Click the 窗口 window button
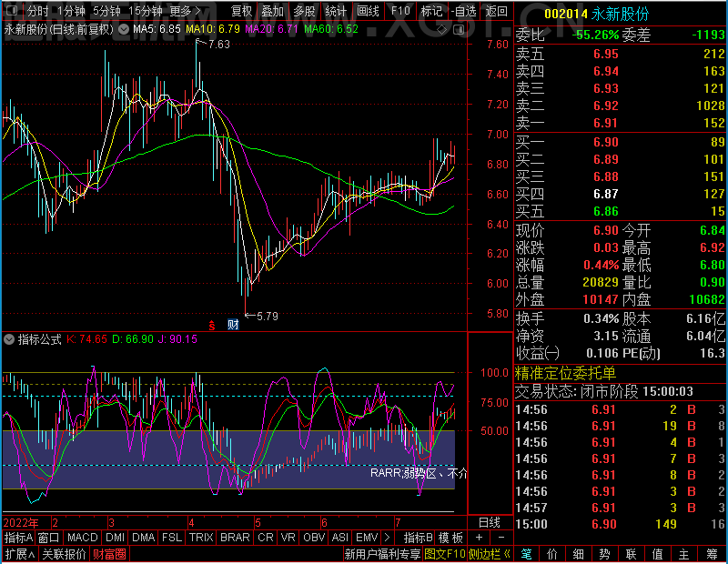Viewport: 728px width, 564px height. (48, 538)
